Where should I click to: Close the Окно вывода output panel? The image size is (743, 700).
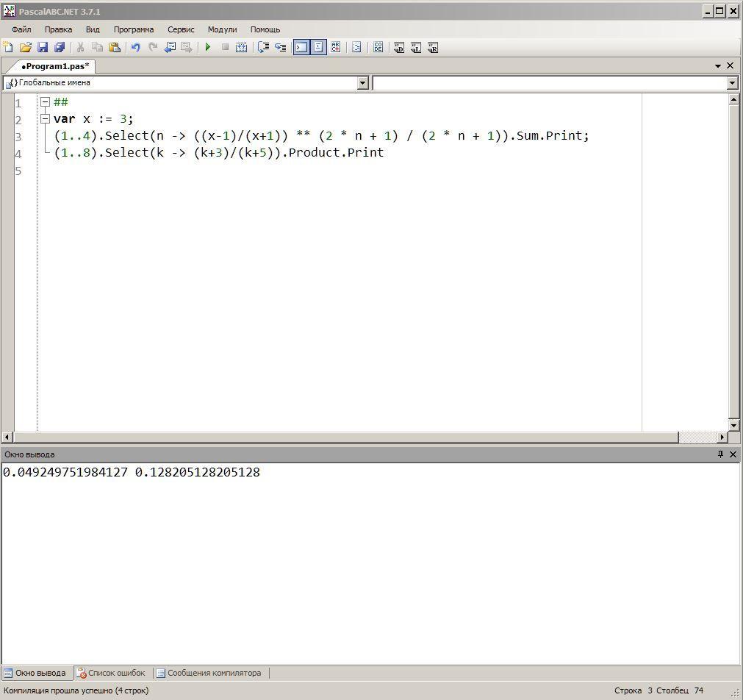pyautogui.click(x=733, y=454)
